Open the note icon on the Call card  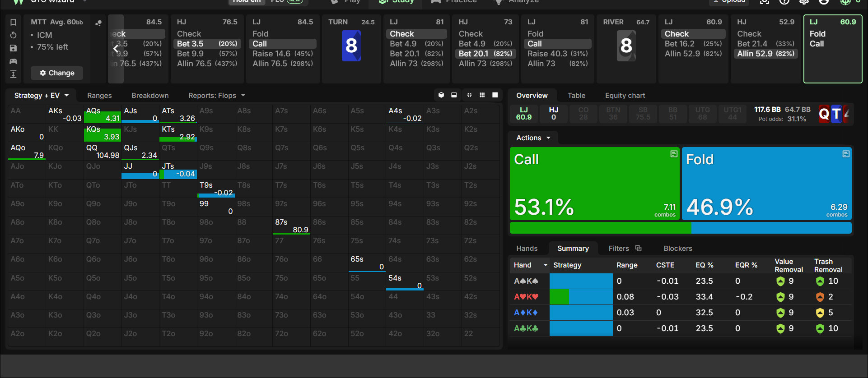pos(674,154)
